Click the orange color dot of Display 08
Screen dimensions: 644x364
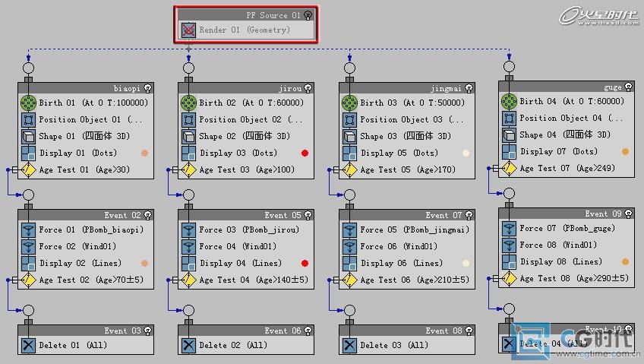point(625,261)
